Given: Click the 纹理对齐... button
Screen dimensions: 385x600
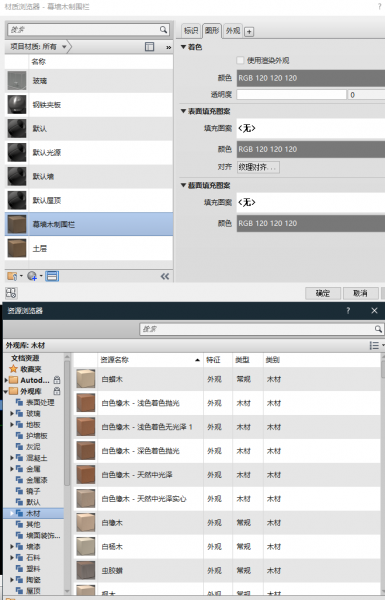Looking at the screenshot, I should coord(258,167).
